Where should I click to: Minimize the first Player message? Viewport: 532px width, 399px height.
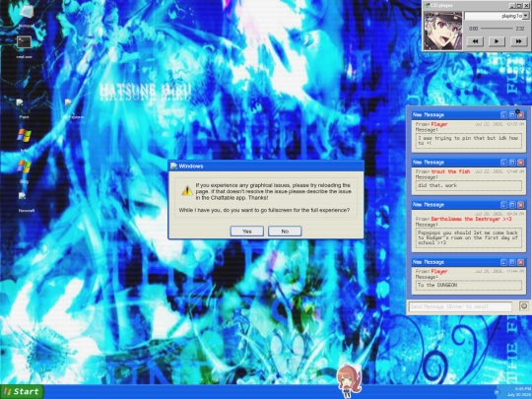pyautogui.click(x=503, y=115)
